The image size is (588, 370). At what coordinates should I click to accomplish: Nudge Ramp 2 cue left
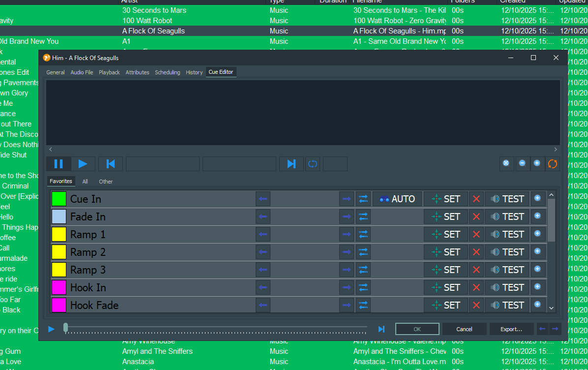(263, 252)
